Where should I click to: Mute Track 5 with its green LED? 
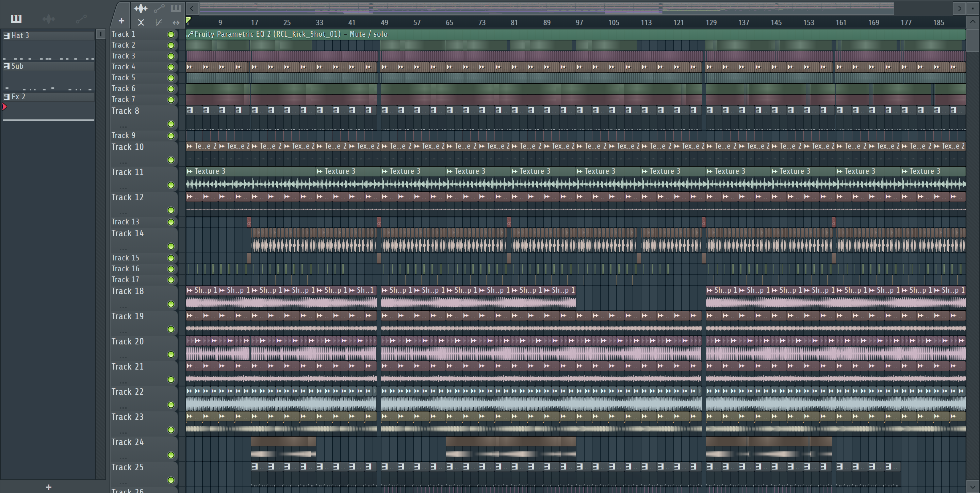point(171,78)
